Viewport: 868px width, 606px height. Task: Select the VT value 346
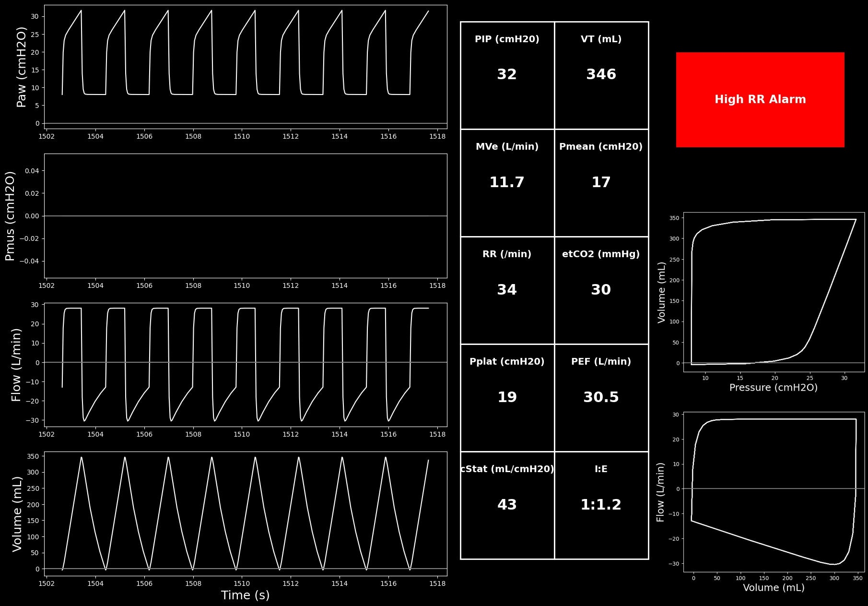click(601, 74)
